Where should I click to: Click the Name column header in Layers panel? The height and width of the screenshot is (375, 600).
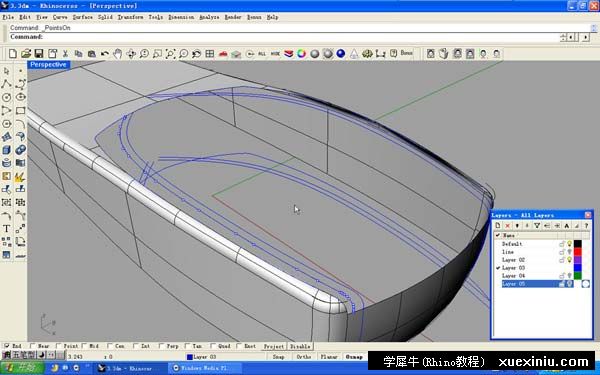508,235
